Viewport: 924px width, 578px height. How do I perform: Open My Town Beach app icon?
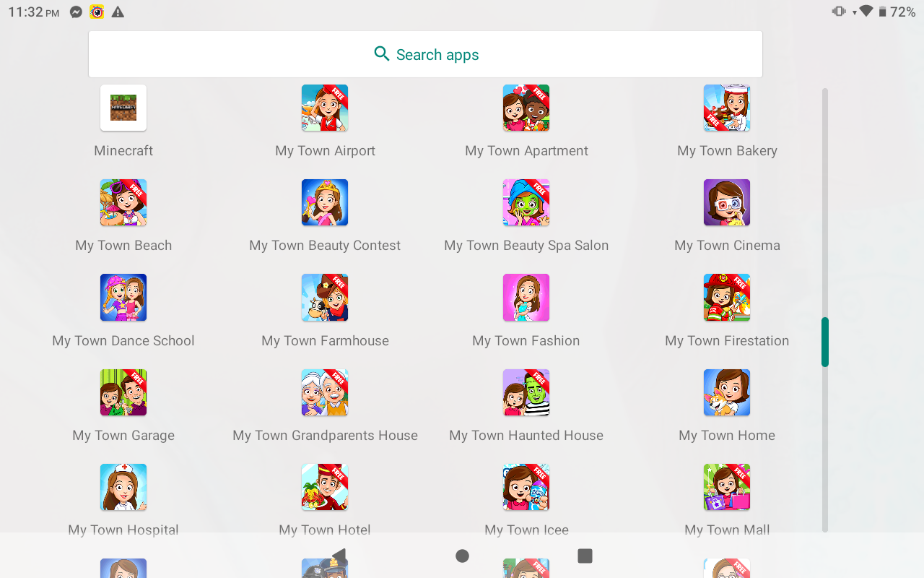point(123,202)
